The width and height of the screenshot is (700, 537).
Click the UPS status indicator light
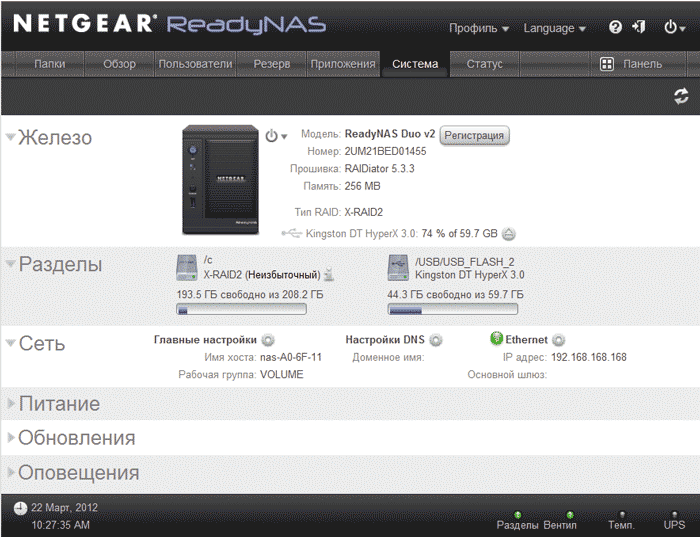tap(675, 514)
